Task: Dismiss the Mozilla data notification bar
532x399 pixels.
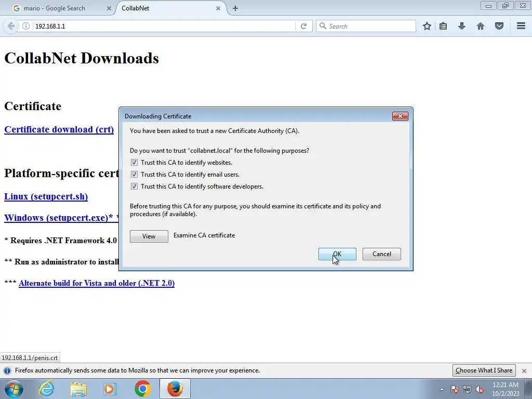Action: click(524, 370)
